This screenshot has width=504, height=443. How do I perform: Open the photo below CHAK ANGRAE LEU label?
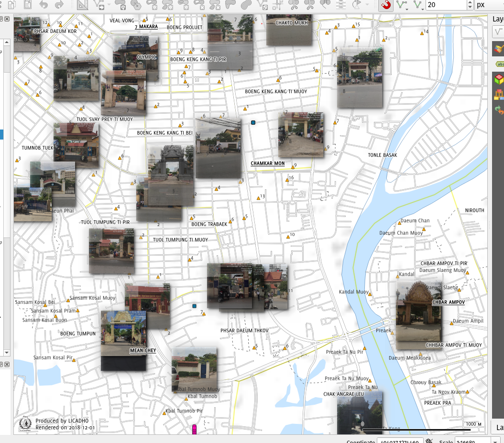pyautogui.click(x=360, y=413)
